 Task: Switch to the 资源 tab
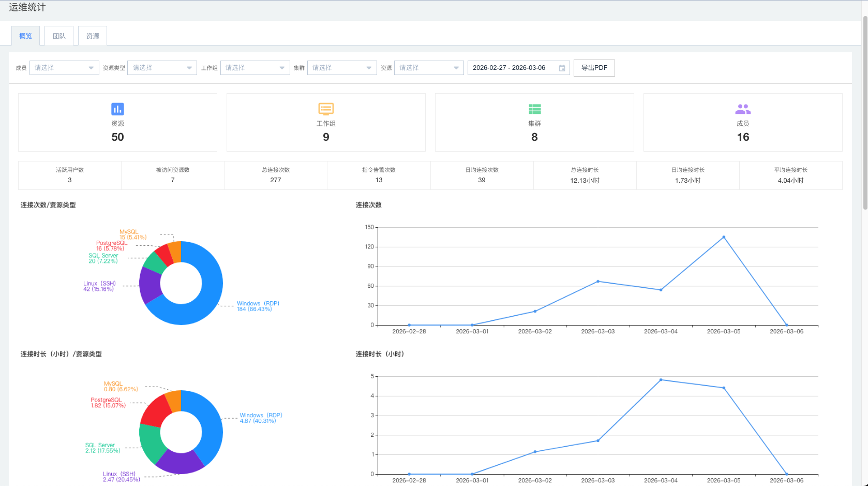93,36
